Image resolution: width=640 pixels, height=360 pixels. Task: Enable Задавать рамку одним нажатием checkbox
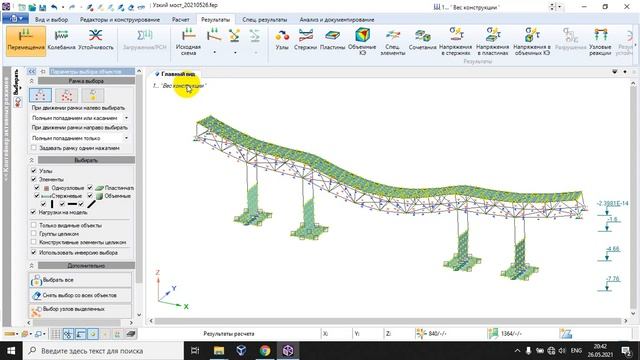pyautogui.click(x=34, y=148)
